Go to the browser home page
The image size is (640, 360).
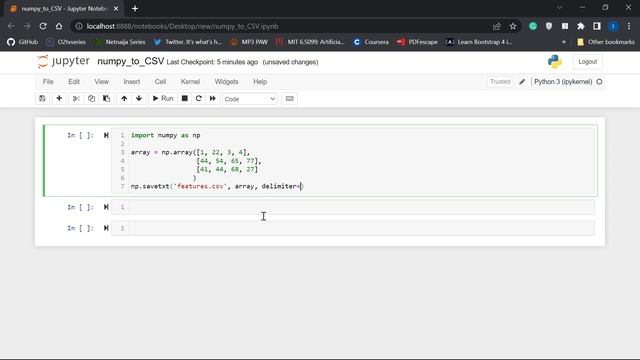(x=59, y=26)
